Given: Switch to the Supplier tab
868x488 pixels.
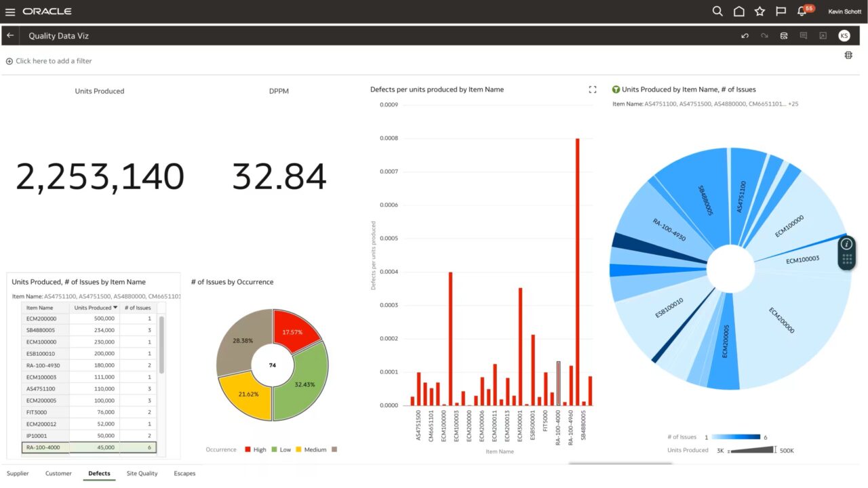Looking at the screenshot, I should (18, 473).
